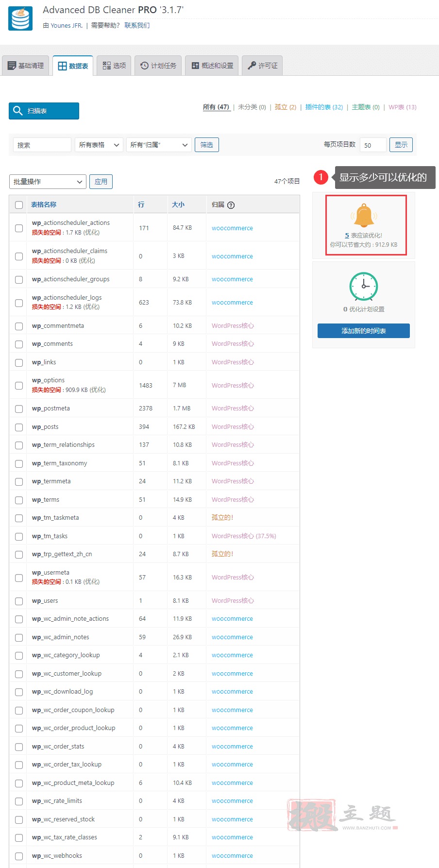
Task: Click the 孤立 (2) filter link
Action: pyautogui.click(x=286, y=107)
